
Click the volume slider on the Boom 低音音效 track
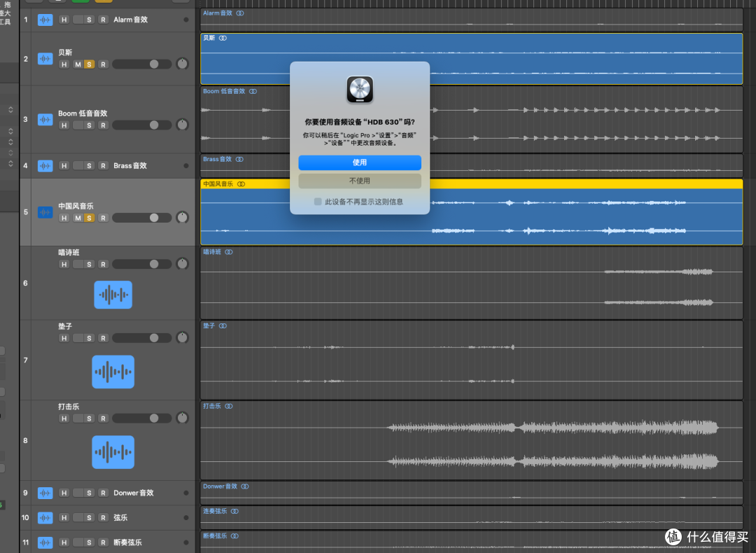tap(141, 125)
